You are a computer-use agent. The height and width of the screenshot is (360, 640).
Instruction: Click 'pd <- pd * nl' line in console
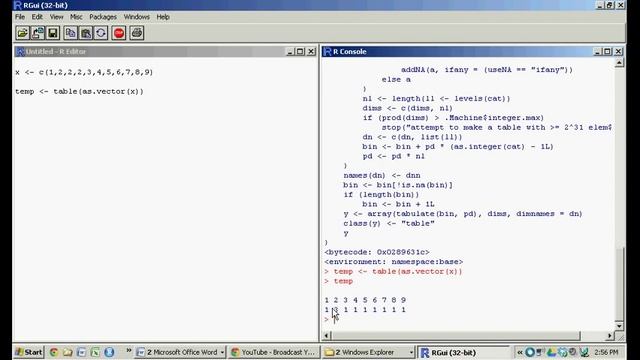393,156
